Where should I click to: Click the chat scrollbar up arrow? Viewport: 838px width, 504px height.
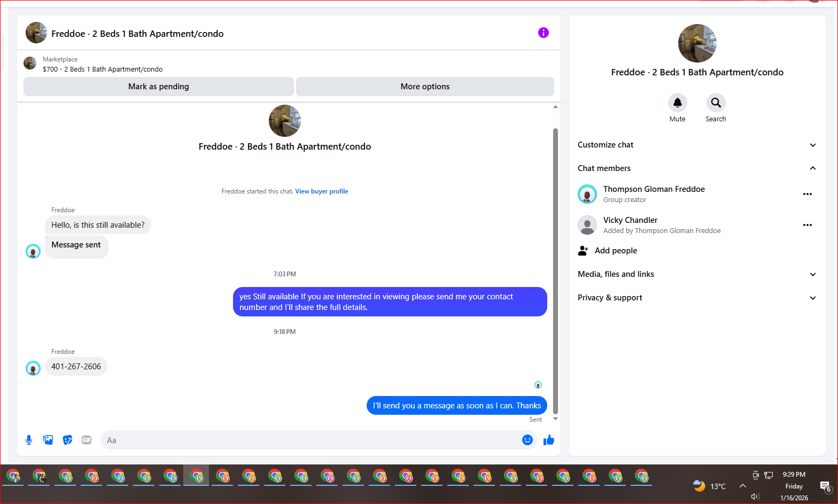point(555,107)
